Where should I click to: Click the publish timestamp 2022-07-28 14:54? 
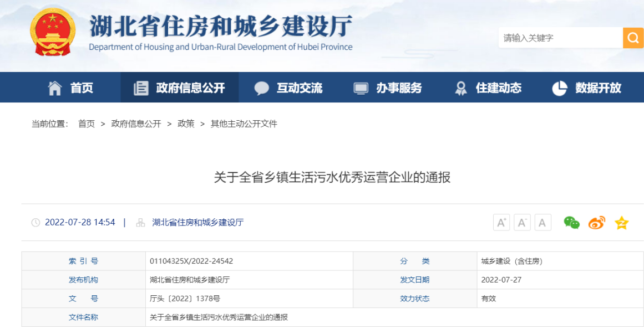(x=80, y=222)
